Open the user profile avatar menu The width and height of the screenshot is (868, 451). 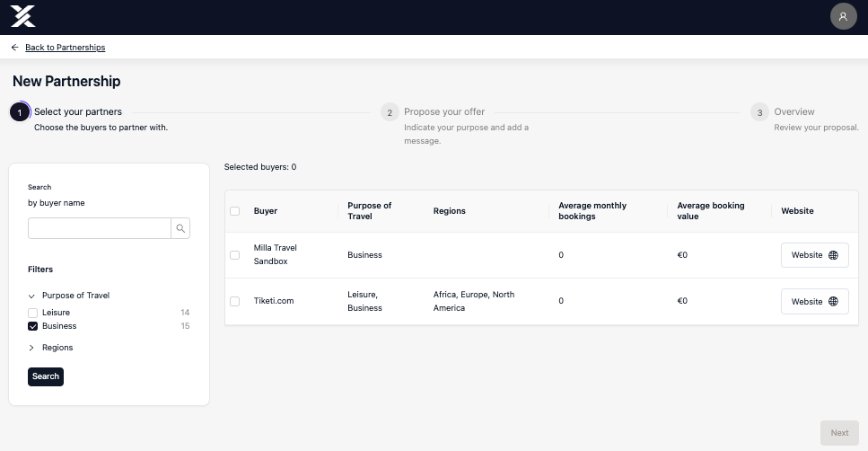pyautogui.click(x=843, y=17)
